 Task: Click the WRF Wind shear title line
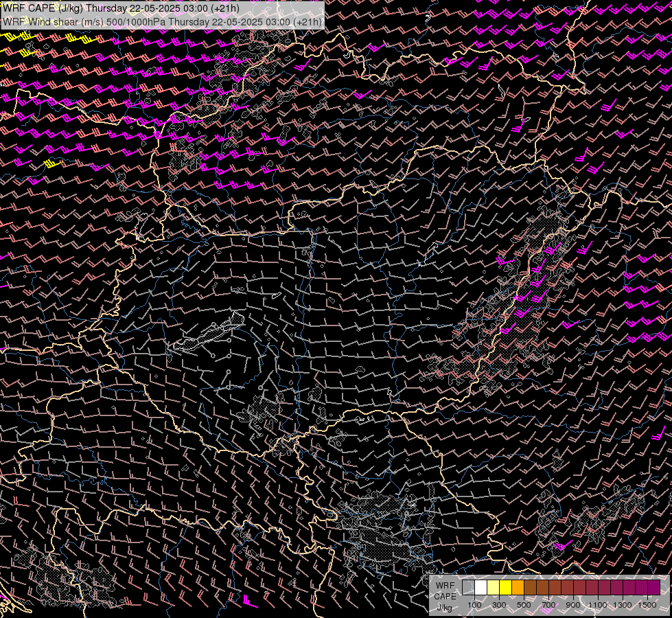point(163,21)
